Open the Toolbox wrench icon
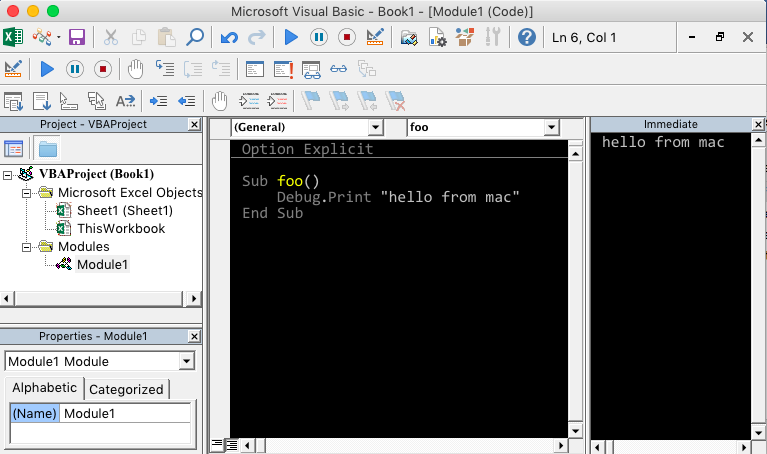The image size is (767, 454). [493, 37]
